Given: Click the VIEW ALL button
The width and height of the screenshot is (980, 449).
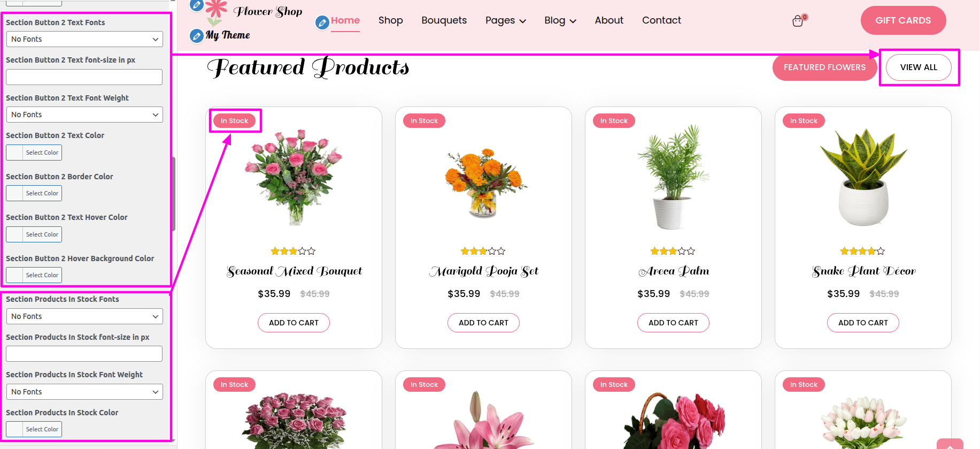Looking at the screenshot, I should pyautogui.click(x=919, y=67).
